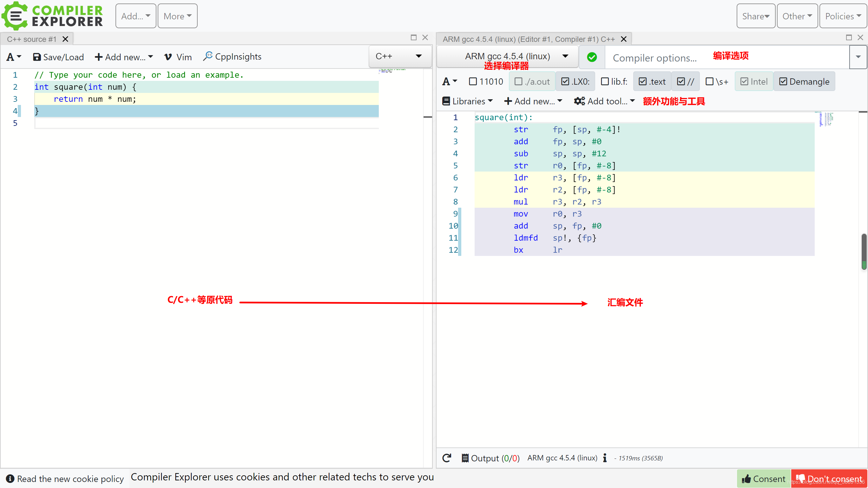Screen dimensions: 868x488
Task: Click the Compiler Explorer logo
Action: point(52,16)
